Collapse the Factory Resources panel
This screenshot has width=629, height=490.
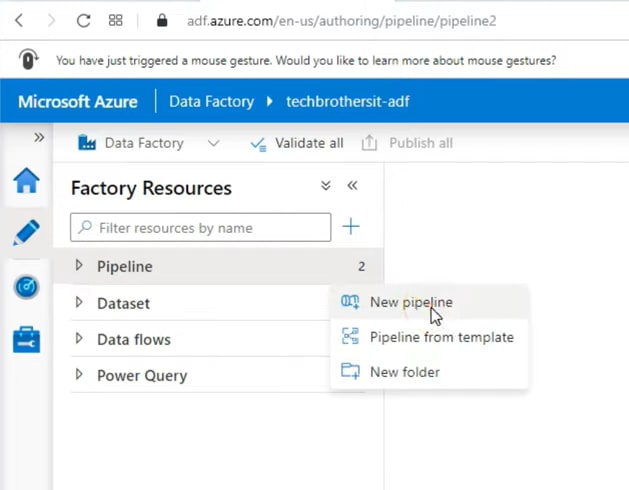(x=352, y=185)
